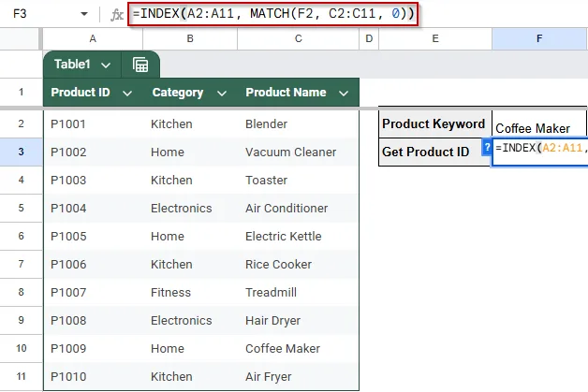Select cell P1009
The height and width of the screenshot is (392, 588).
click(93, 349)
